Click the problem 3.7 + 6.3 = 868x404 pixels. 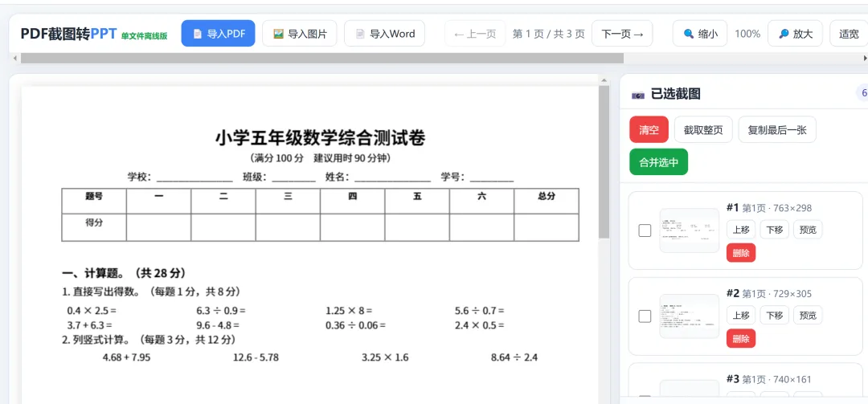pos(90,325)
